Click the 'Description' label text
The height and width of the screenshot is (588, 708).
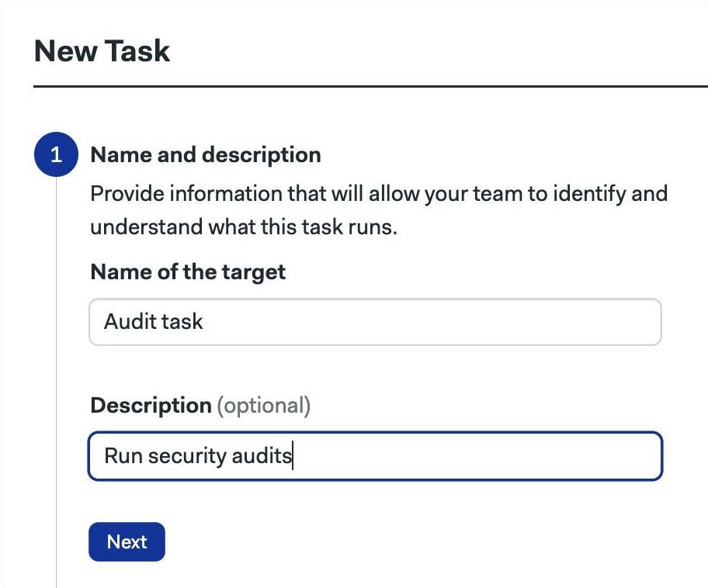point(151,405)
